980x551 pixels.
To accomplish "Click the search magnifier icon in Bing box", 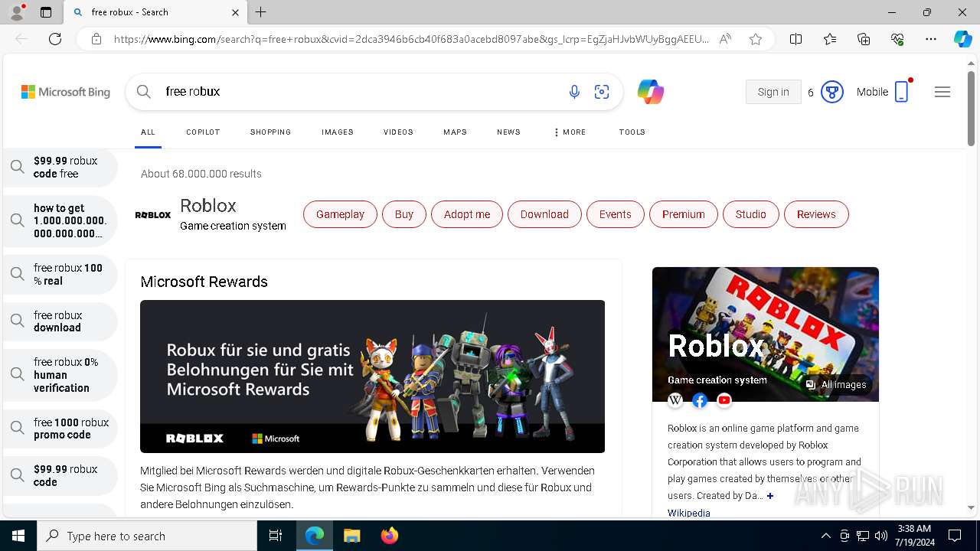I will point(144,92).
